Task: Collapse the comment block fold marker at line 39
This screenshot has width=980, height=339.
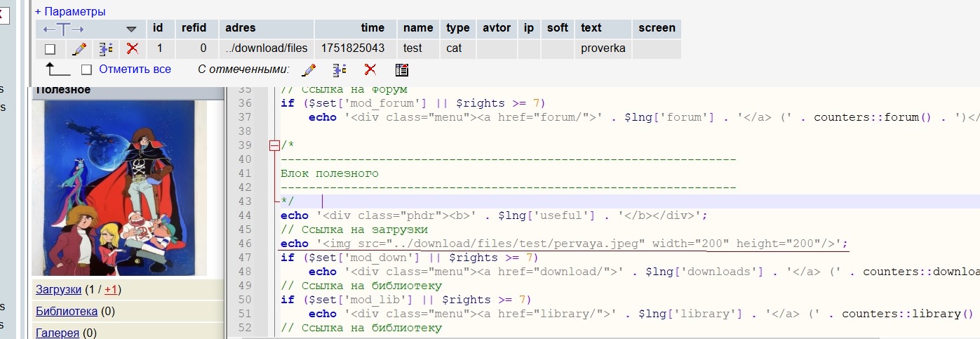Action: [x=274, y=145]
